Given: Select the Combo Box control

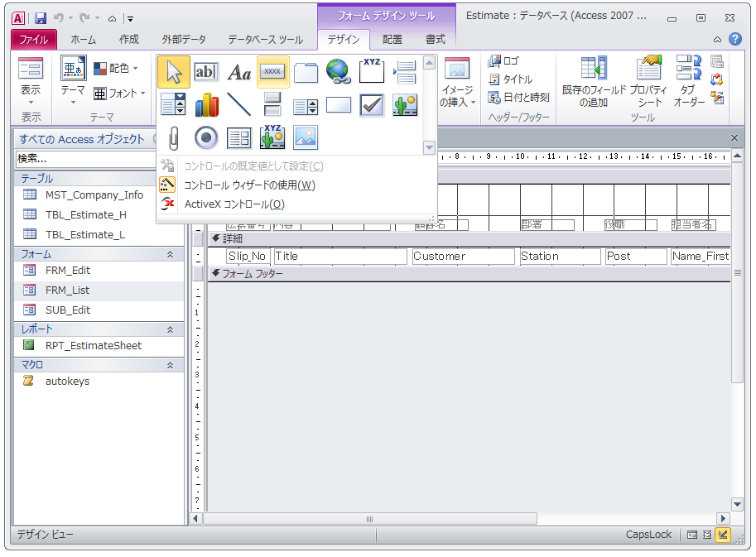Looking at the screenshot, I should coord(174,104).
